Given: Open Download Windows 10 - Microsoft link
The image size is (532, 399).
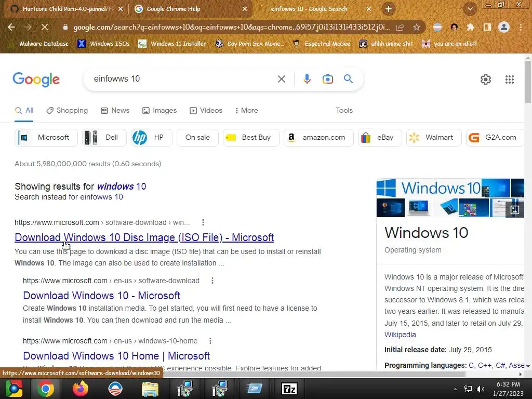Looking at the screenshot, I should [101, 296].
